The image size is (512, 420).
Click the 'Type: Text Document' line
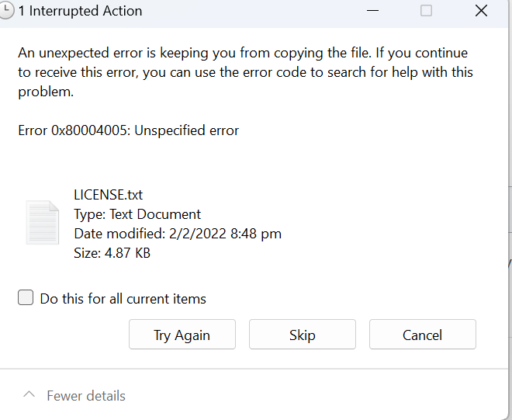pyautogui.click(x=137, y=214)
